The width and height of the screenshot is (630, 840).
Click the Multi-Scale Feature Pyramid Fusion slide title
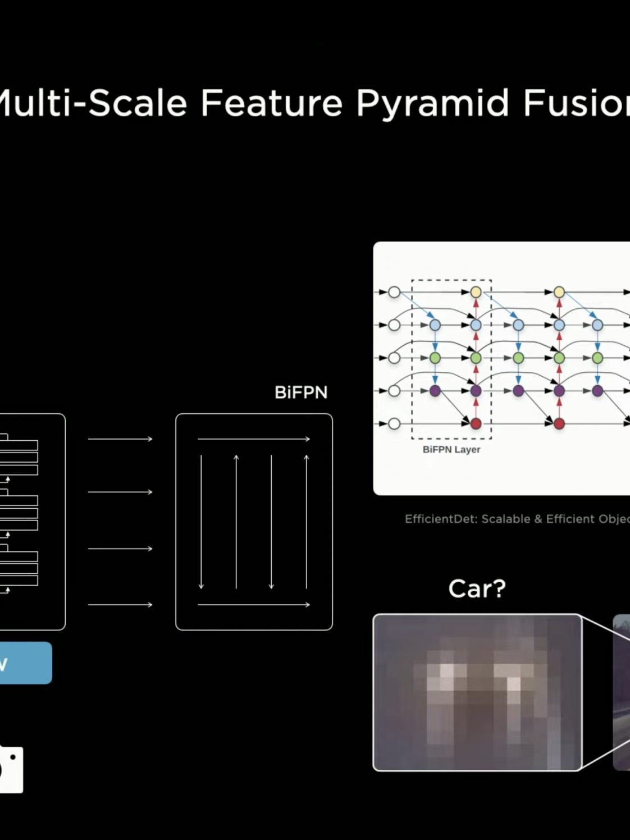coord(315,103)
